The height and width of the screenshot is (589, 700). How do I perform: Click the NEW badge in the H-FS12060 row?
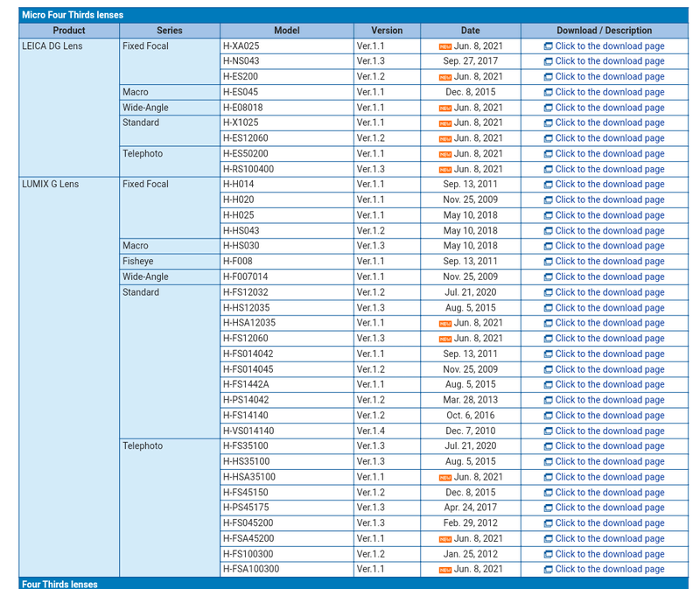(x=445, y=339)
